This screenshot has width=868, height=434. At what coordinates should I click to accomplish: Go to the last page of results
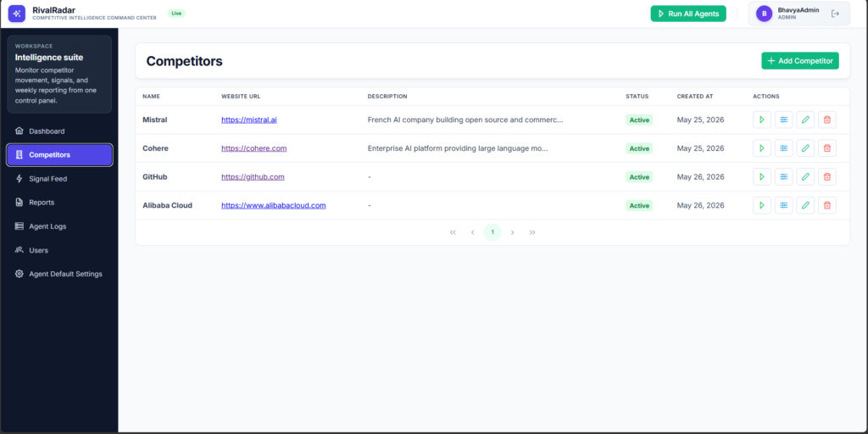[532, 232]
